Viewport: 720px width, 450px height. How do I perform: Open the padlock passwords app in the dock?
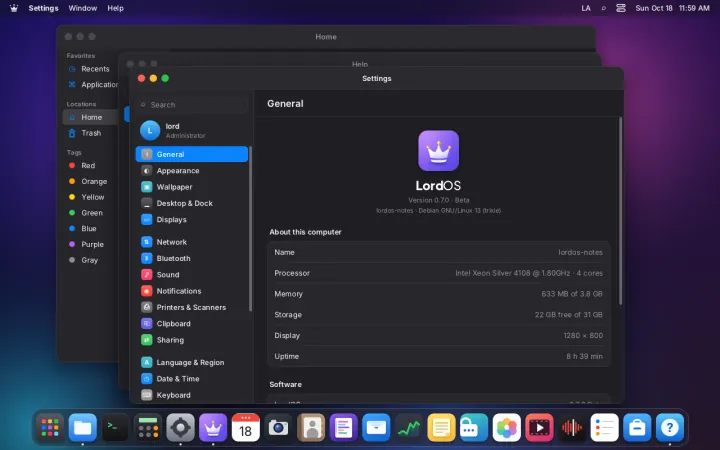474,428
